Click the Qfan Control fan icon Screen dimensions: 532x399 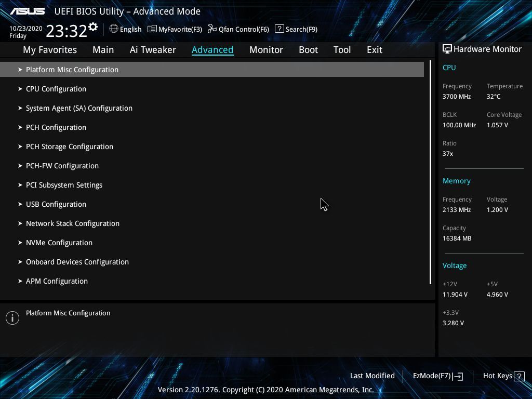[x=212, y=29]
